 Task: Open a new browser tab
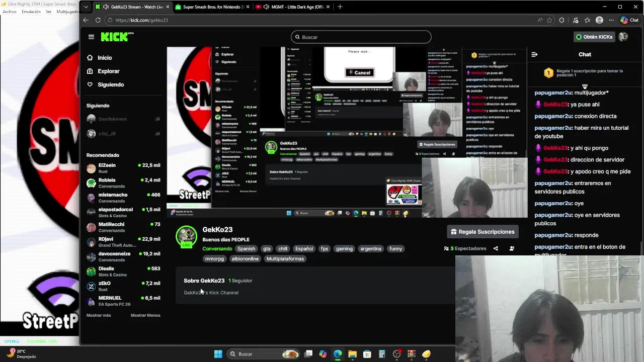point(340,7)
